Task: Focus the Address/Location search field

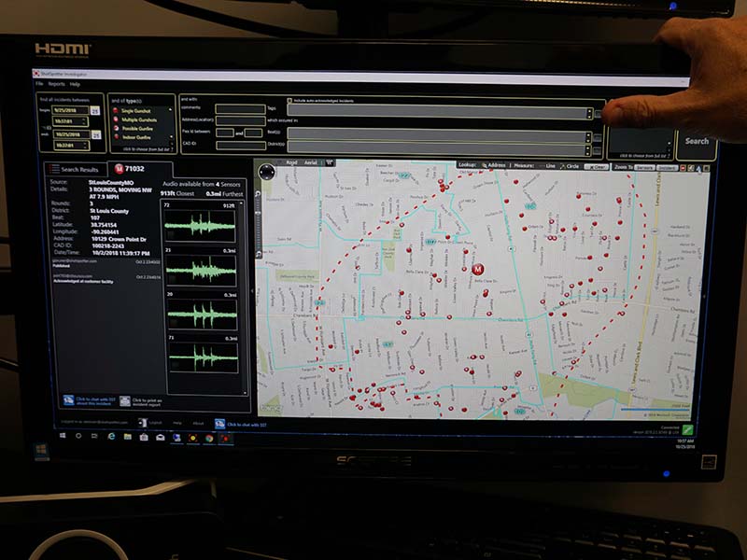Action: pos(241,120)
